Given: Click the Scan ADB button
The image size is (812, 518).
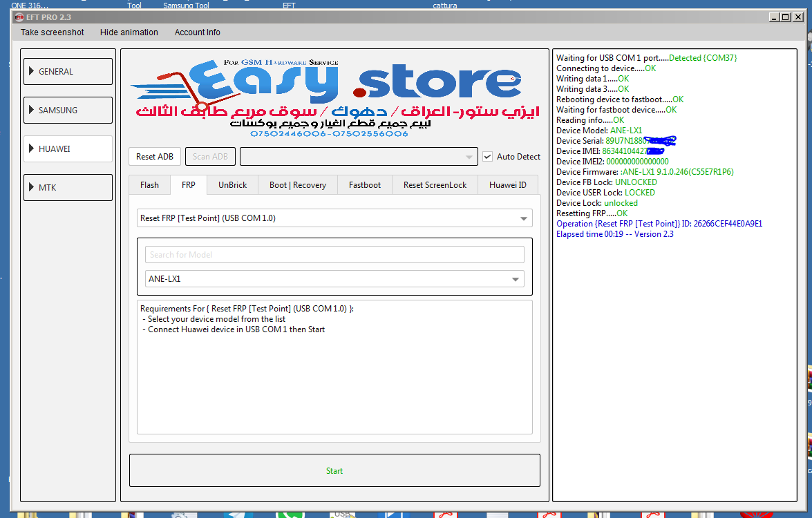Looking at the screenshot, I should point(210,157).
